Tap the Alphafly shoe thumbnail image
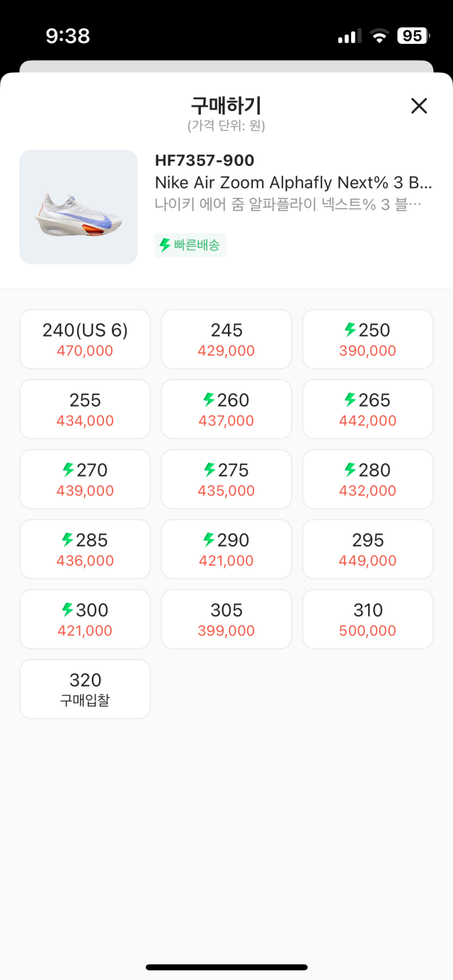The width and height of the screenshot is (453, 980). pos(79,207)
